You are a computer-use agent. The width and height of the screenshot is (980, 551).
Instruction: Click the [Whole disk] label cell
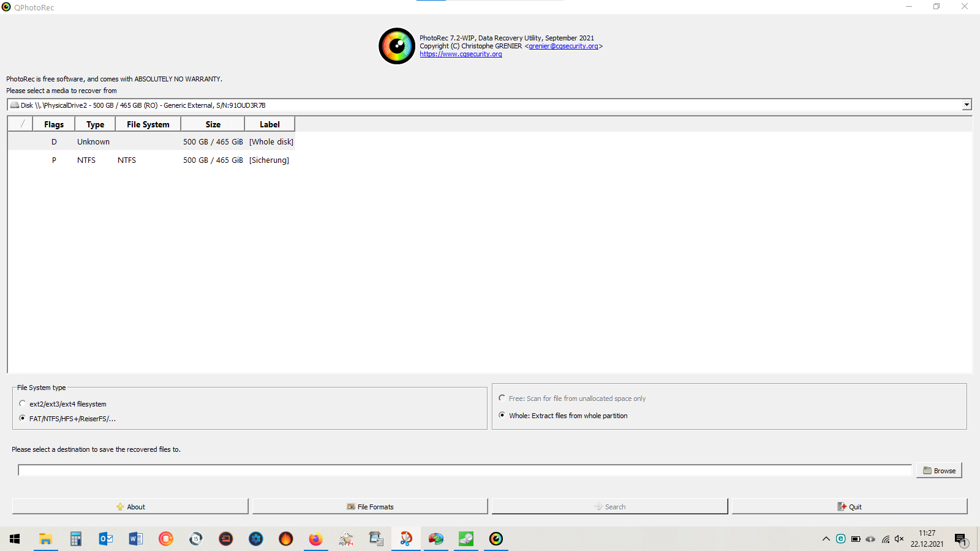coord(271,141)
